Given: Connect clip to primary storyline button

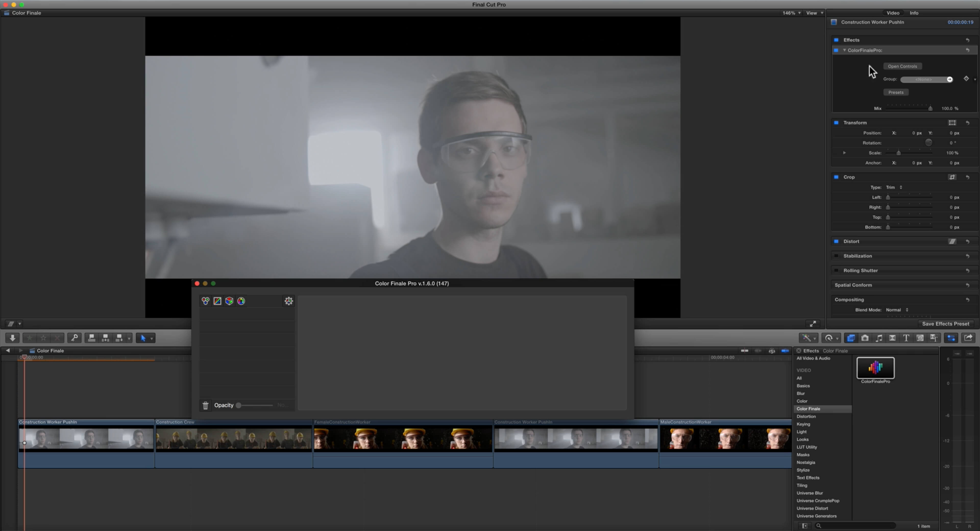Looking at the screenshot, I should [x=91, y=338].
